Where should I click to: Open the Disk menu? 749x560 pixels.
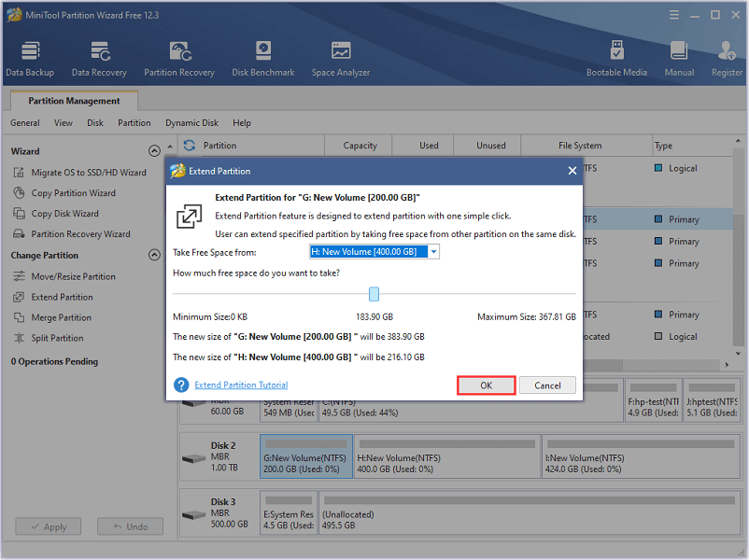click(95, 123)
